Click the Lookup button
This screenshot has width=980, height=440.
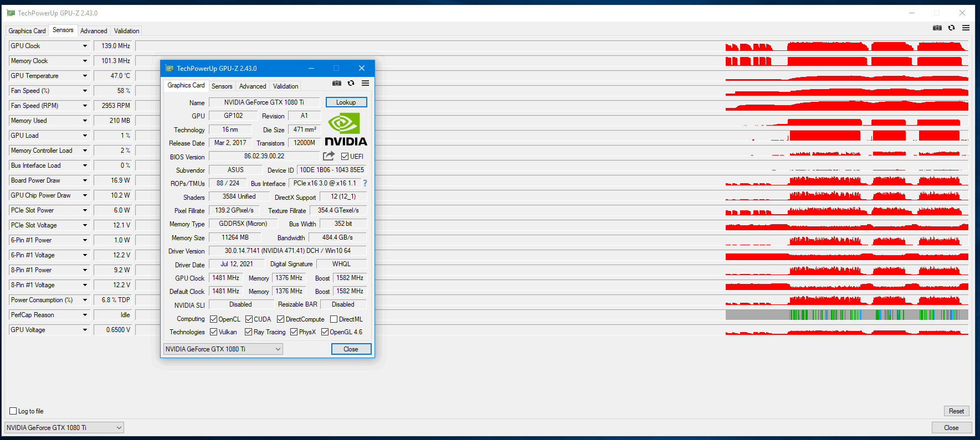[x=346, y=102]
